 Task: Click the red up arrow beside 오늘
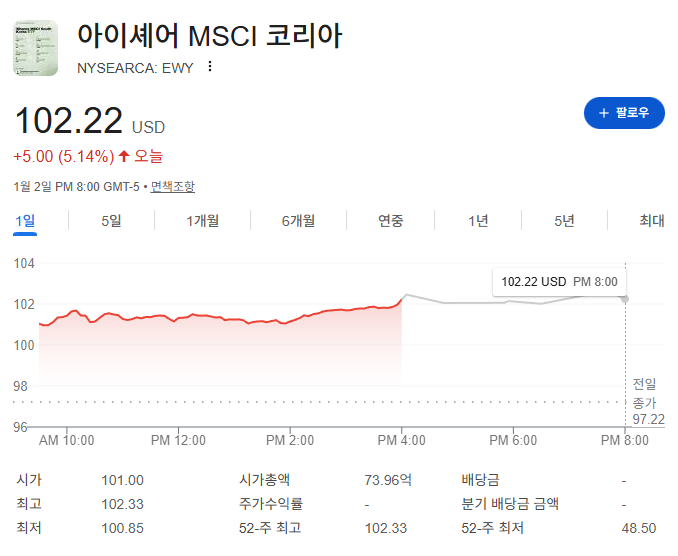124,156
